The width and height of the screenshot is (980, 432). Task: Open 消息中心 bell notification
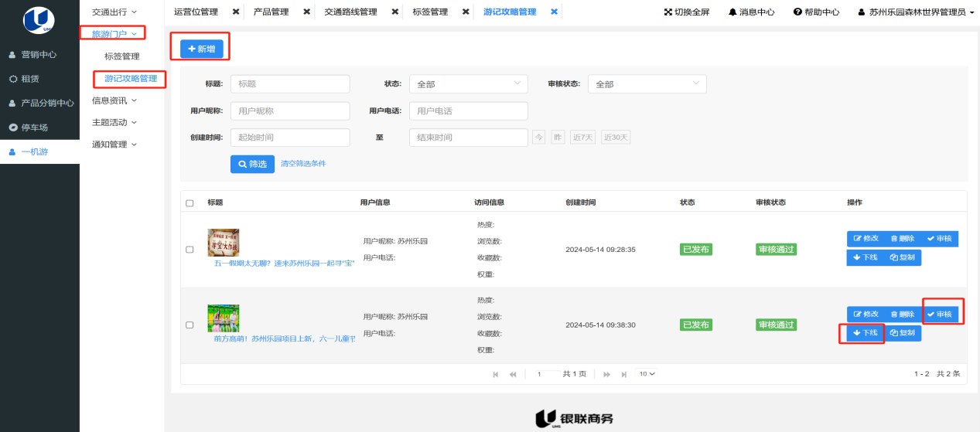753,12
